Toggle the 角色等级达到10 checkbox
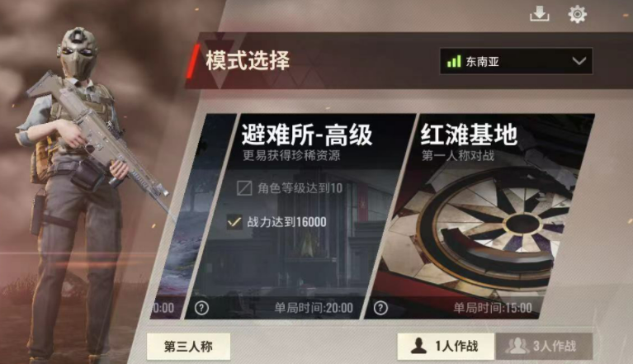Screen dimensions: 633x364 [x=244, y=188]
